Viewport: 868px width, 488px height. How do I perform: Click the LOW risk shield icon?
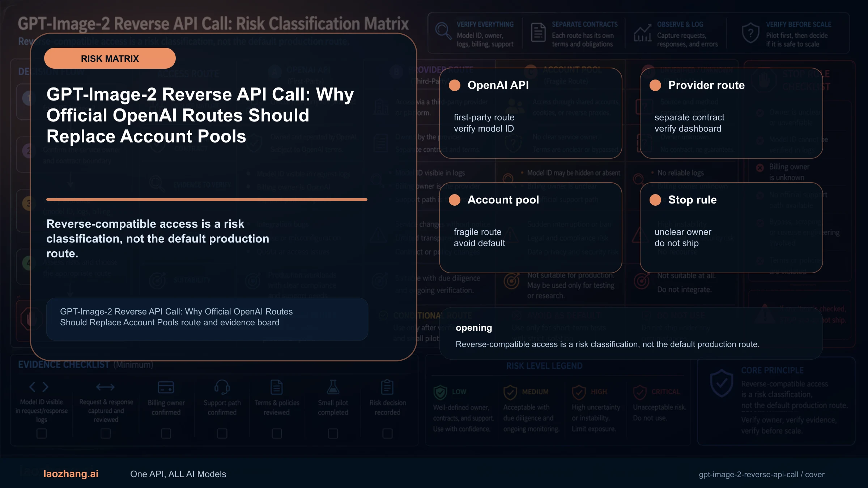pos(440,392)
